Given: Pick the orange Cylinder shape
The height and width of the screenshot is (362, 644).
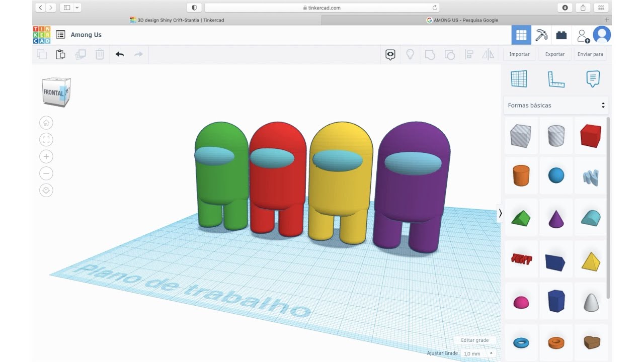Looking at the screenshot, I should [x=521, y=176].
